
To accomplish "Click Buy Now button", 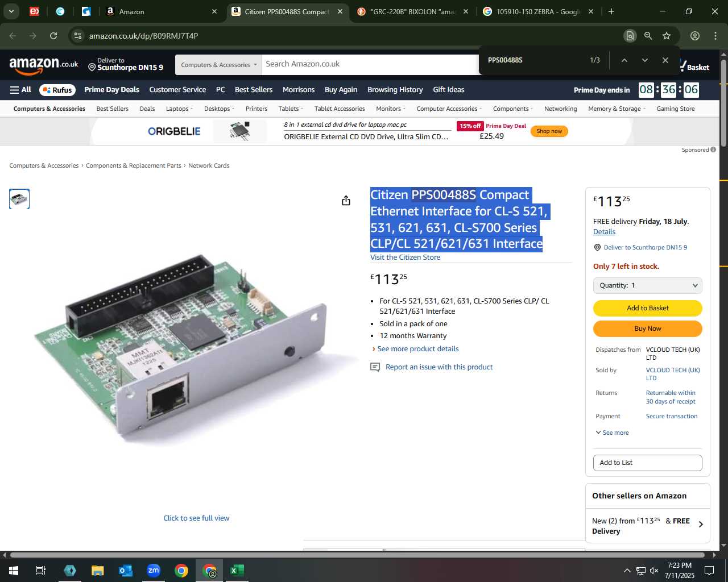I will (648, 329).
